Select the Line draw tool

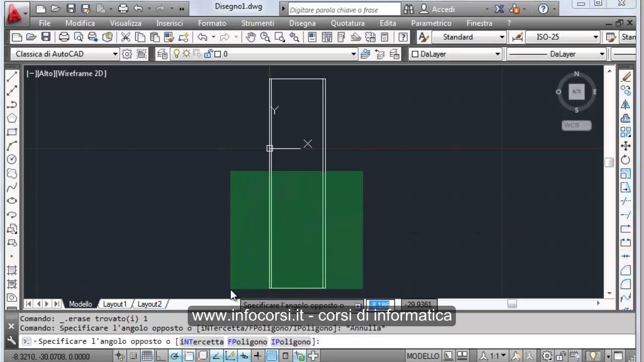(12, 76)
